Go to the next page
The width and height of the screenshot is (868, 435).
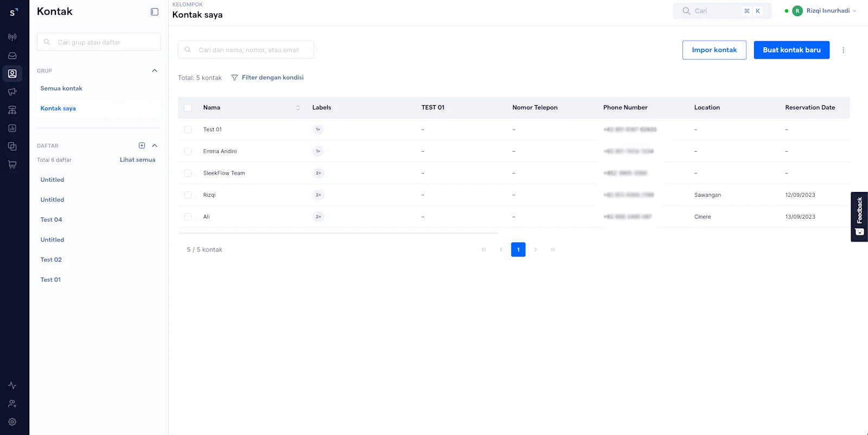point(535,250)
